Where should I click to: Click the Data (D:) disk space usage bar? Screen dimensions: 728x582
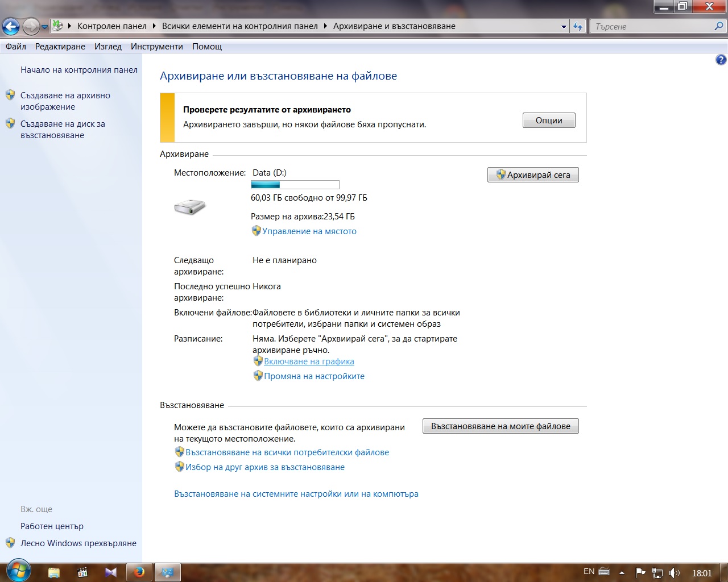click(295, 185)
